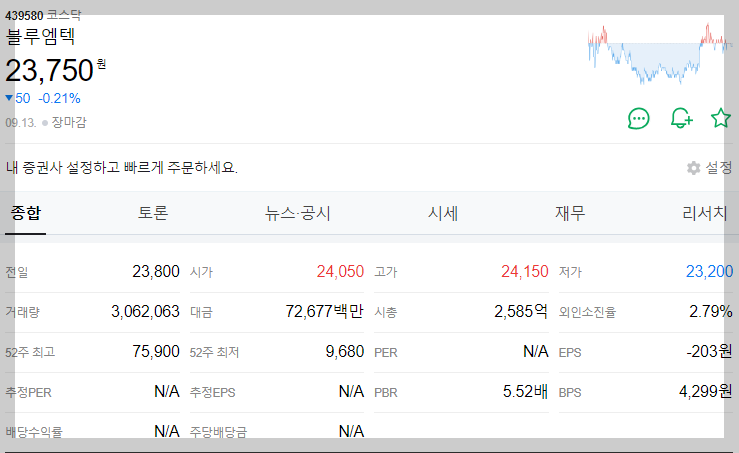Click the 시가 value 24,050
This screenshot has height=453, width=739.
click(340, 272)
